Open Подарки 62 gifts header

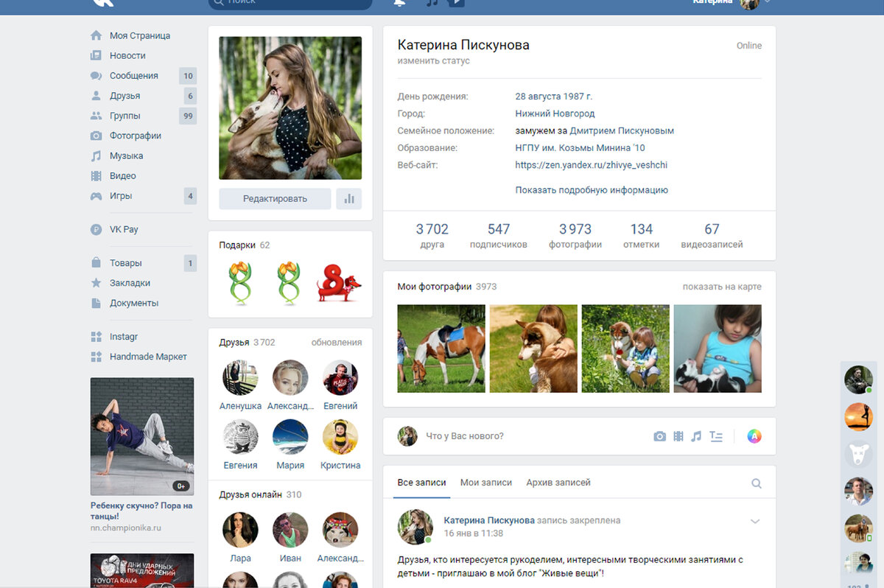coord(245,245)
